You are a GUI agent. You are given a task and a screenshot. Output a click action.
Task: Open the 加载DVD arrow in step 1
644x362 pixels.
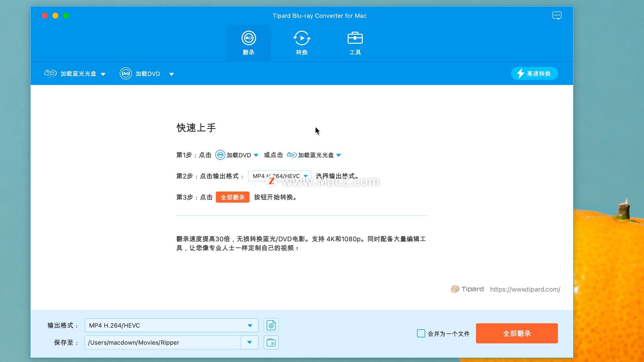pyautogui.click(x=256, y=155)
